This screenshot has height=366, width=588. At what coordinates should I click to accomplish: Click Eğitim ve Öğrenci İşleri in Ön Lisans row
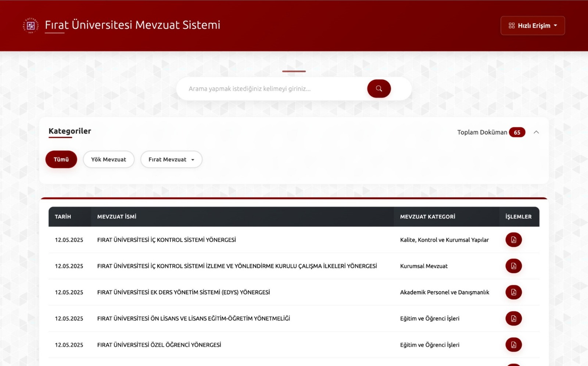pos(430,319)
